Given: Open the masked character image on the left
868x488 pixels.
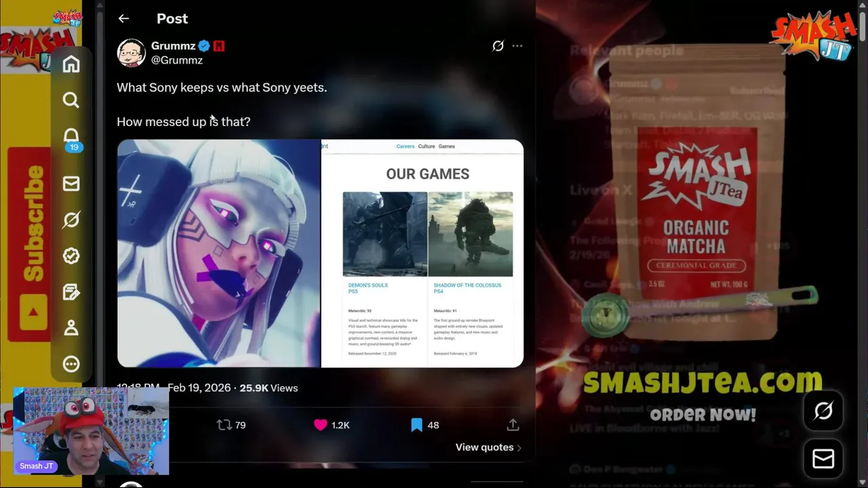Looking at the screenshot, I should tap(218, 253).
